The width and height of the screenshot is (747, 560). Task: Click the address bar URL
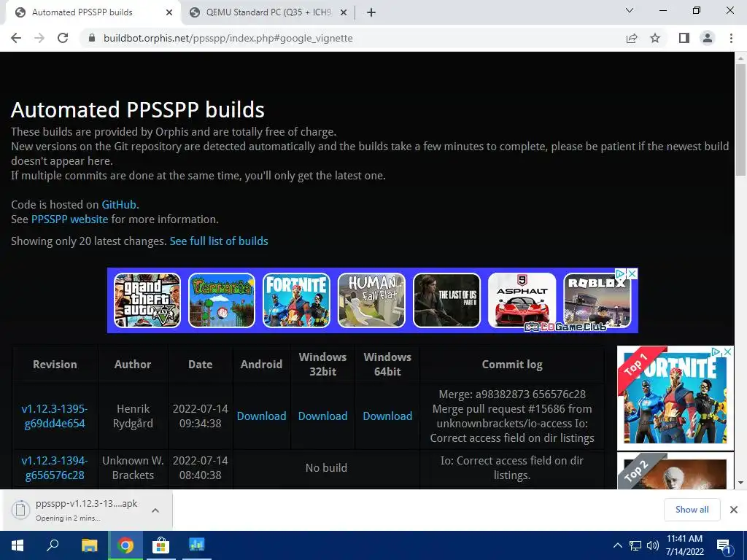click(228, 38)
